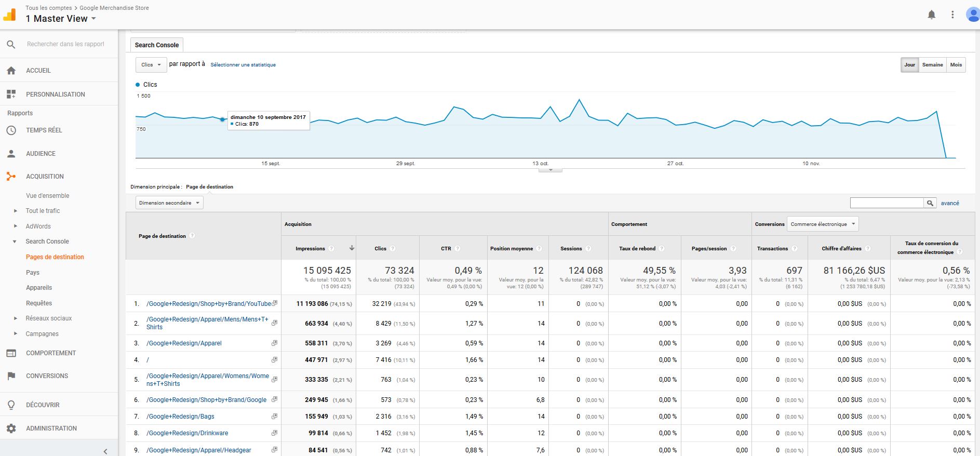The image size is (980, 456).
Task: Open the three-dot more options menu
Action: click(952, 15)
